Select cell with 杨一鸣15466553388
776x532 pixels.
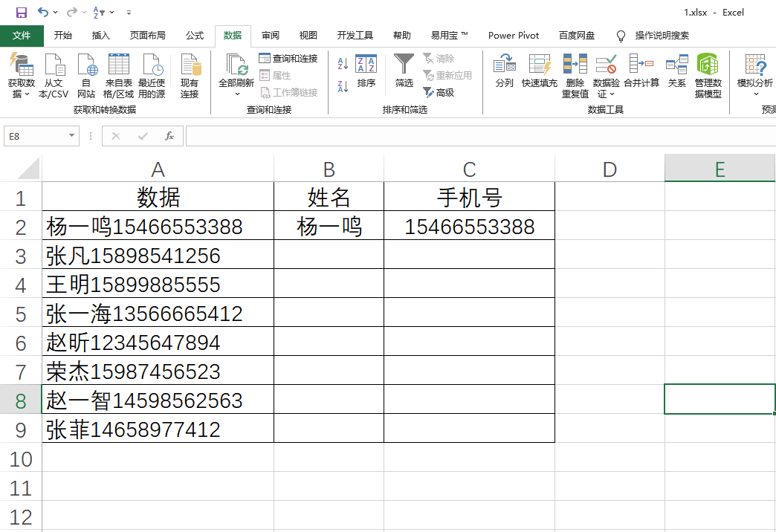(158, 226)
